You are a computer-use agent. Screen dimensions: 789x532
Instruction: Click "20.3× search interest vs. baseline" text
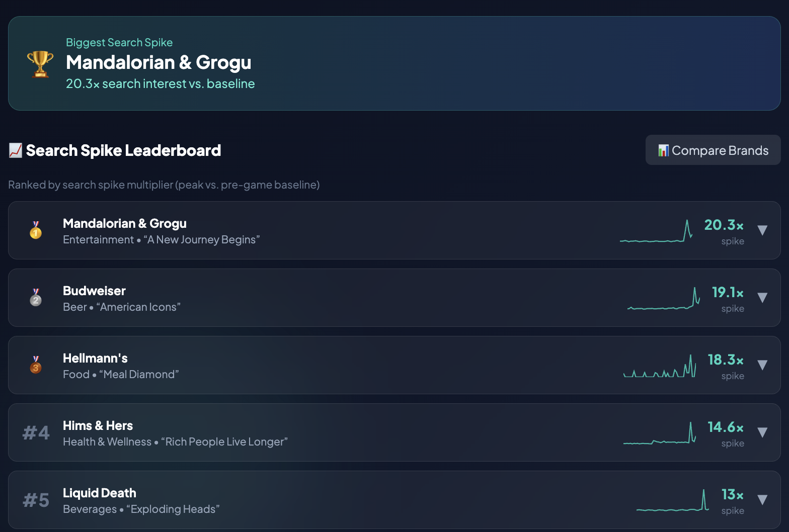pyautogui.click(x=161, y=83)
